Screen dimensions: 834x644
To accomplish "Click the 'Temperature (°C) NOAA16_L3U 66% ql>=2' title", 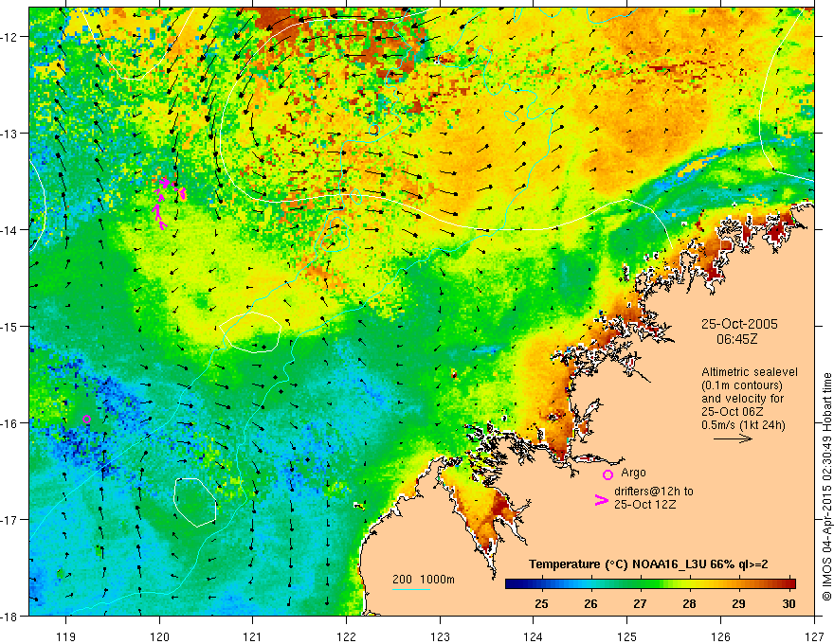I will (648, 564).
